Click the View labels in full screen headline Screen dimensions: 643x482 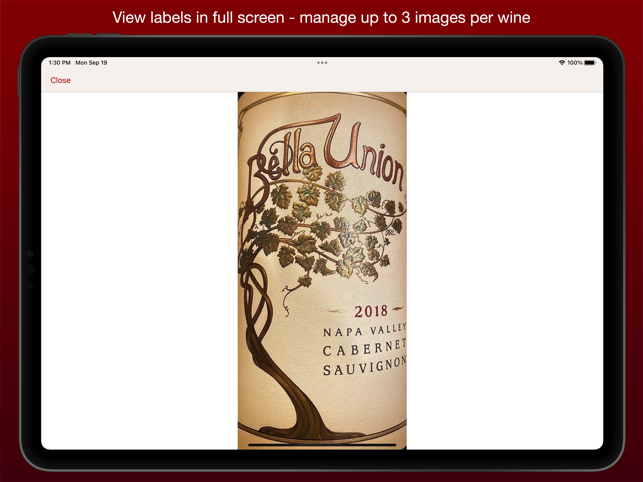coord(322,18)
